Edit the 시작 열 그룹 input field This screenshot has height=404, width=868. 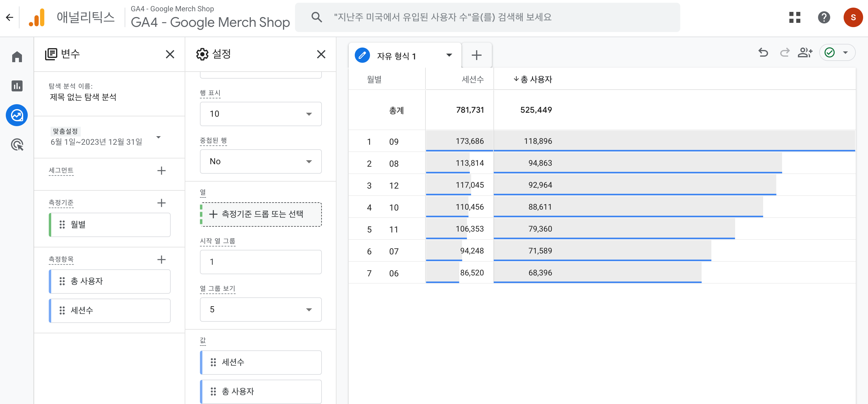(261, 262)
